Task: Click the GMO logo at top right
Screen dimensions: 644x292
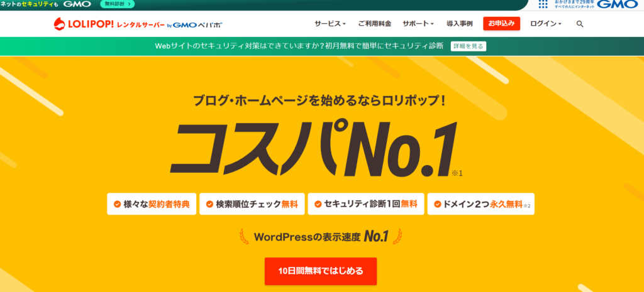Action: [x=618, y=4]
